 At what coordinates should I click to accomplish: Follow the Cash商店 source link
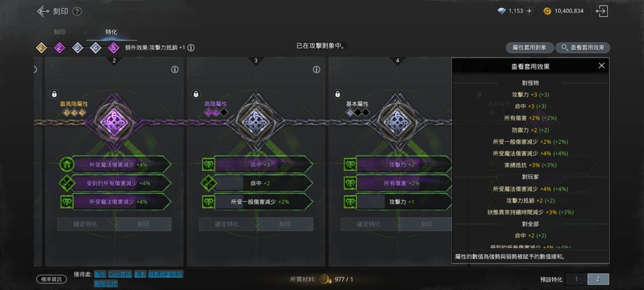pyautogui.click(x=120, y=274)
